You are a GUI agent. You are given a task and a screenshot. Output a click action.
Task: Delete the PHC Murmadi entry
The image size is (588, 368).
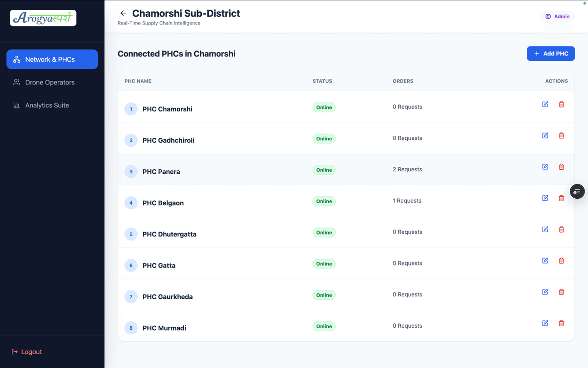pyautogui.click(x=562, y=323)
